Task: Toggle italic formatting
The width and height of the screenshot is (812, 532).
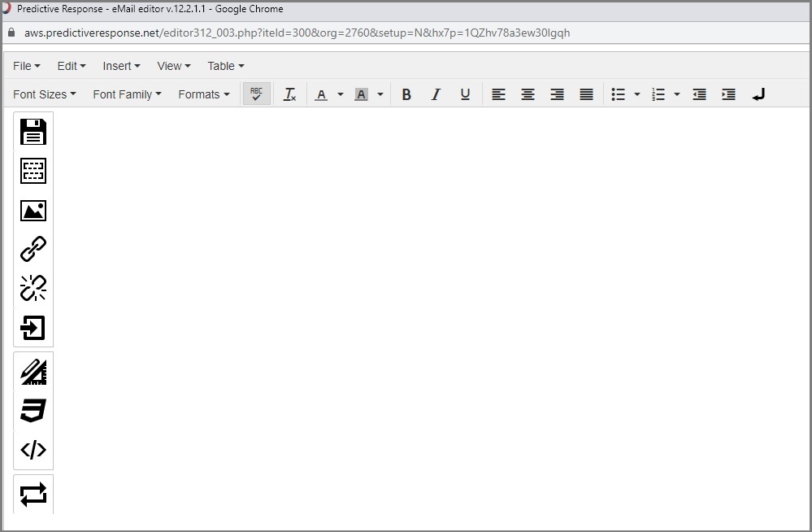Action: [x=436, y=94]
